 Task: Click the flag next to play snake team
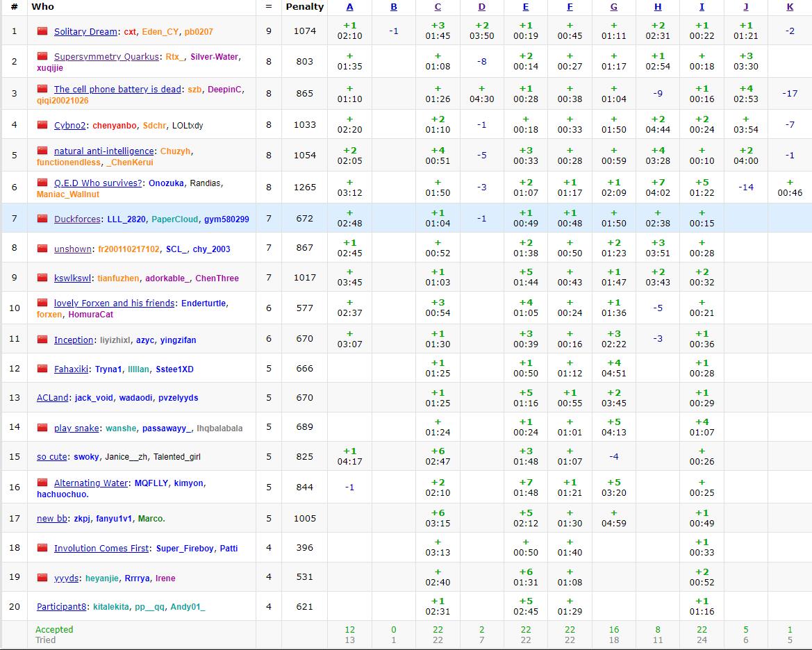coord(42,428)
